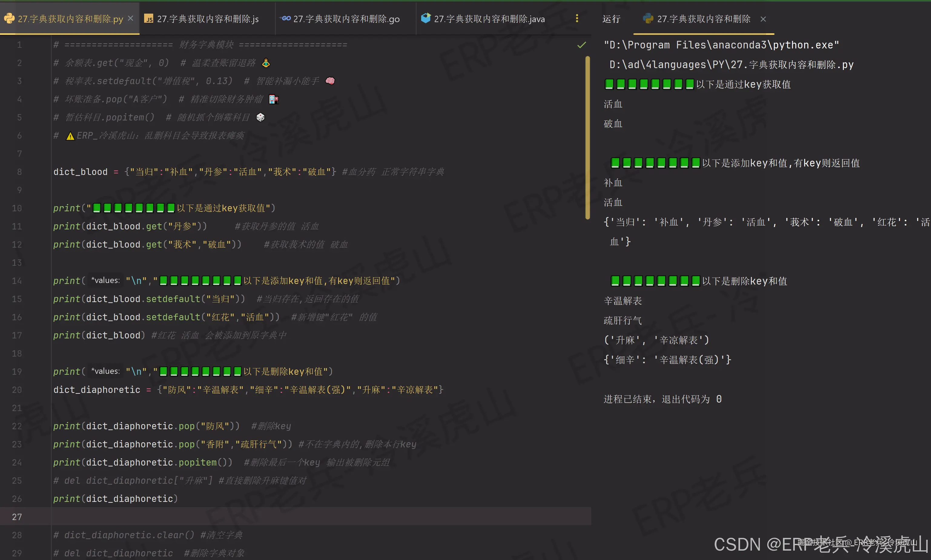Place cursor on dict_blood definition line 8
Image resolution: width=931 pixels, height=560 pixels.
click(80, 172)
